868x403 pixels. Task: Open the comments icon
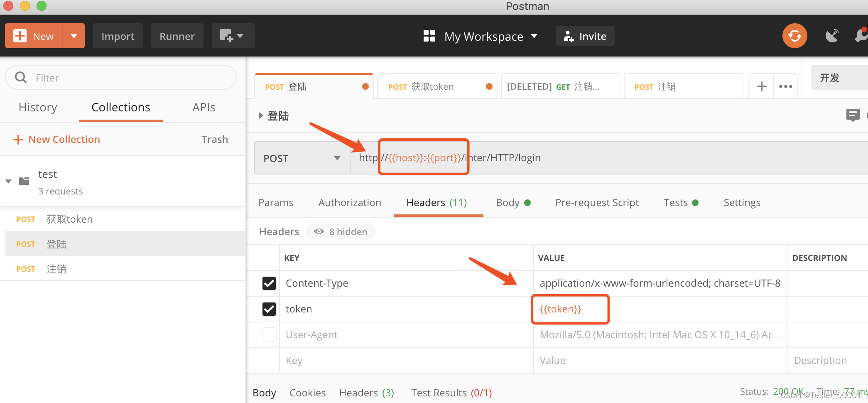coord(853,115)
